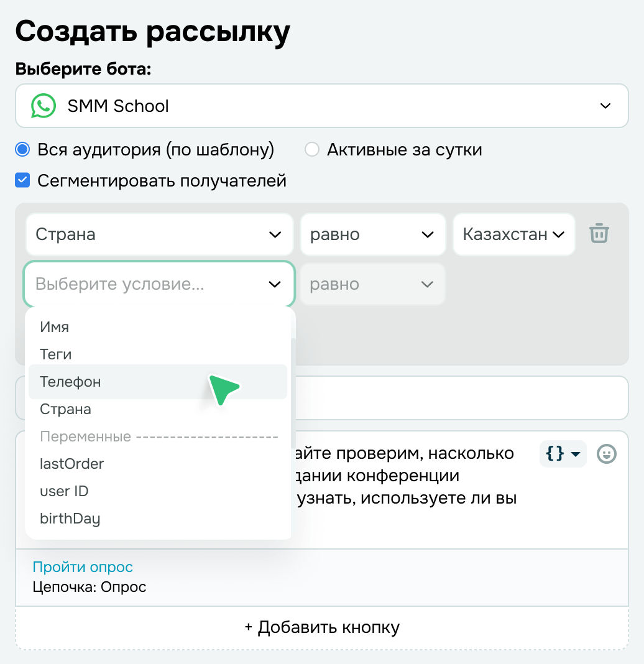Screen dimensions: 644x664
Task: Click the Пройти опрос link
Action: pos(83,567)
